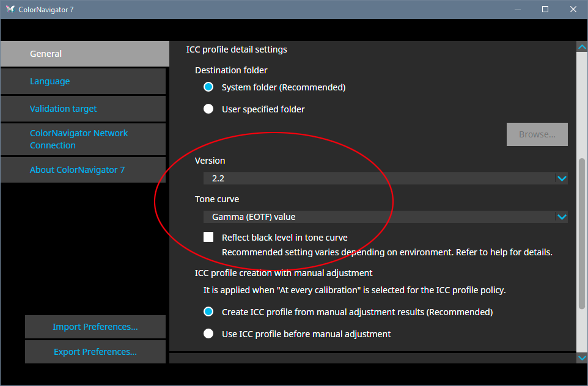Expand the Gamma (EOTF) value selector chevron
588x386 pixels.
pos(561,216)
